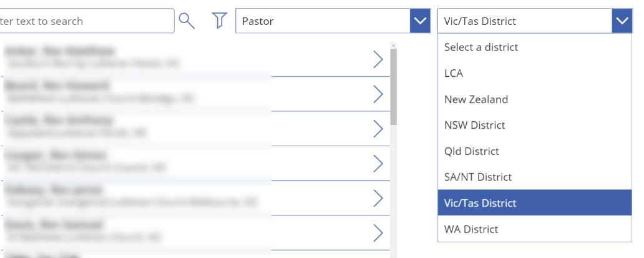Open the sixth list entry's arrow
The width and height of the screenshot is (644, 258).
point(378,233)
